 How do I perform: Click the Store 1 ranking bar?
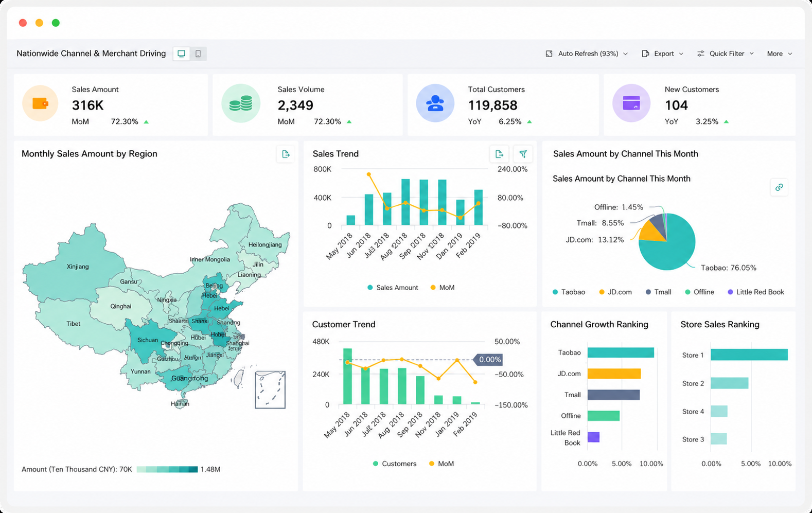[749, 355]
